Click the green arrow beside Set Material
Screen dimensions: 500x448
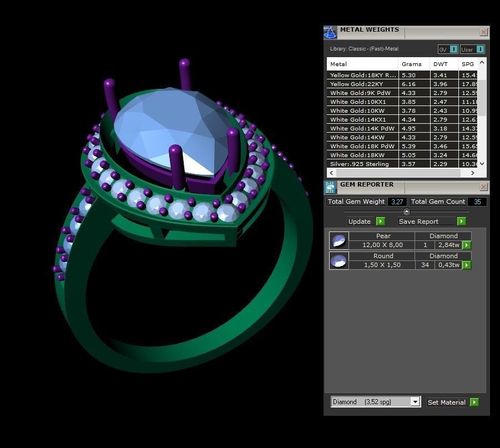pos(474,402)
